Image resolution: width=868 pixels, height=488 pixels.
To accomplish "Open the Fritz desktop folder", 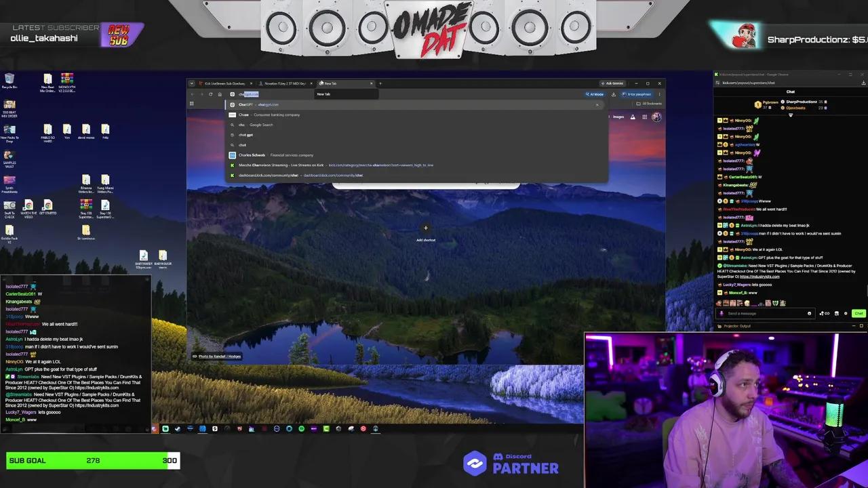I will pos(105,131).
